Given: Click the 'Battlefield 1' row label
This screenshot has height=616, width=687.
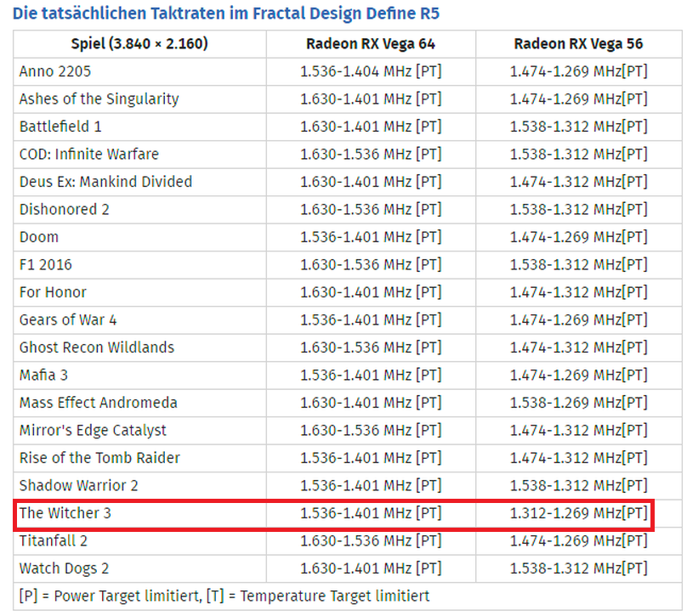Looking at the screenshot, I should (x=60, y=127).
